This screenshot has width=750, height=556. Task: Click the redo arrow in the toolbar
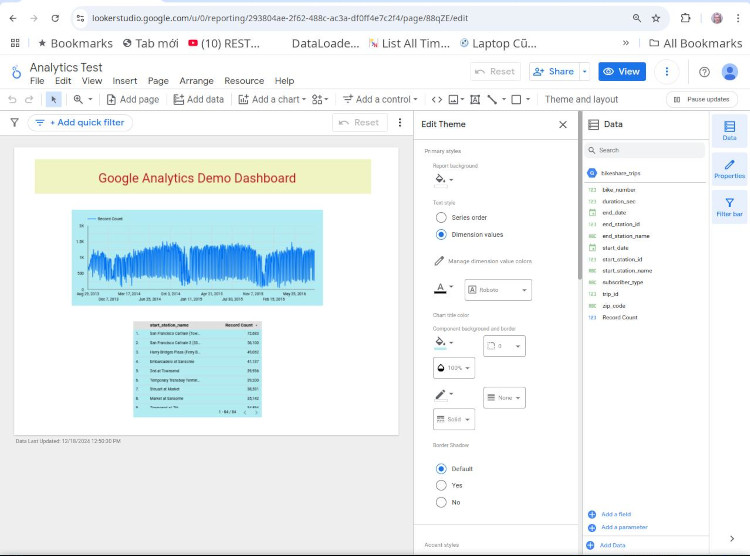pos(29,100)
